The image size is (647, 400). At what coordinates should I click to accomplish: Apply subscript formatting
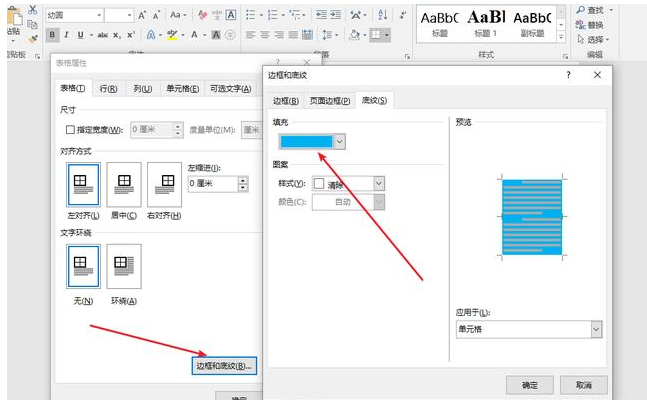click(x=117, y=35)
